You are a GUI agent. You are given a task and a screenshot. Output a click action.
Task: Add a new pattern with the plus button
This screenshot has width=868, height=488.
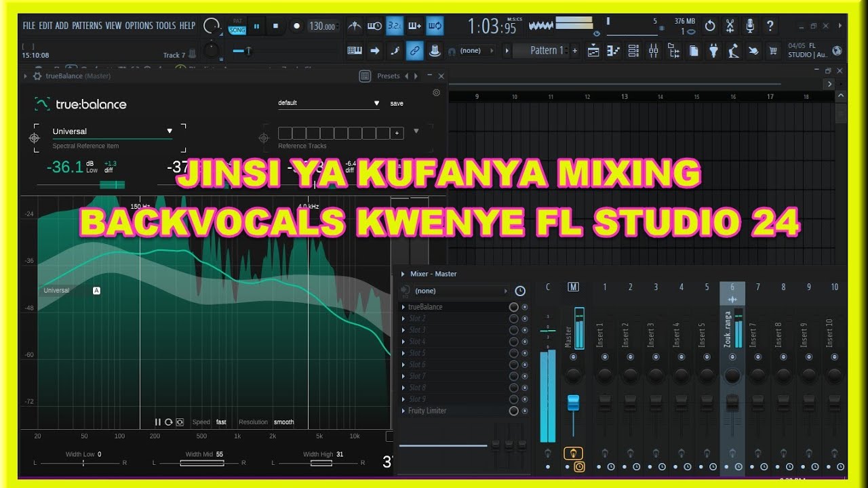(x=574, y=51)
